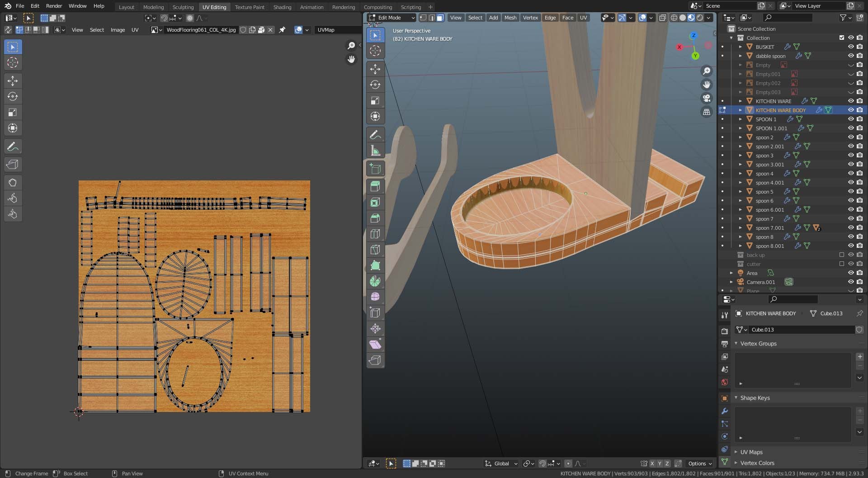Select the Rip Region tool in UV editor

tap(13, 165)
